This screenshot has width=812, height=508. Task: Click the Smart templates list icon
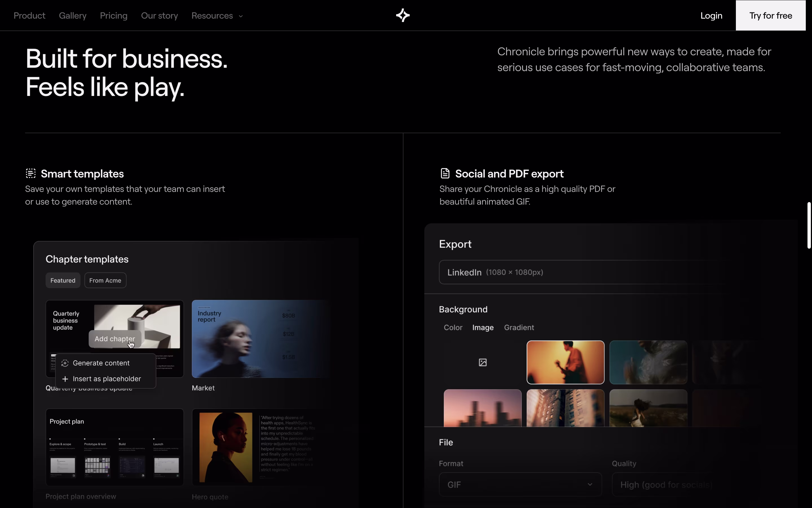tap(30, 173)
